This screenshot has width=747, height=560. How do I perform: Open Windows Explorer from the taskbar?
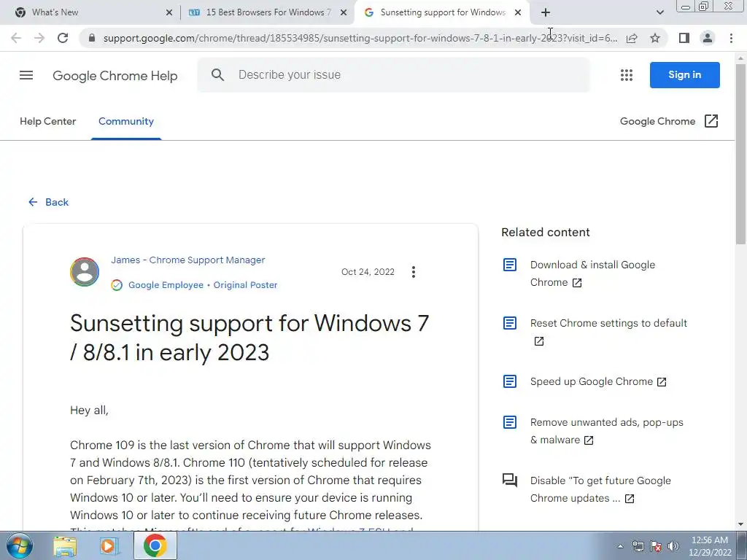(x=65, y=545)
